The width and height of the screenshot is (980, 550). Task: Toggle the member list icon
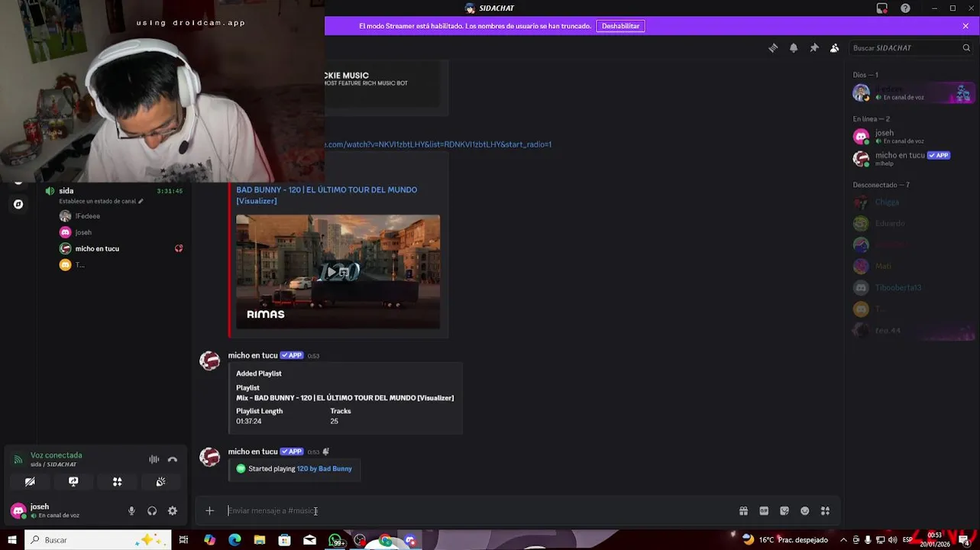pos(834,48)
